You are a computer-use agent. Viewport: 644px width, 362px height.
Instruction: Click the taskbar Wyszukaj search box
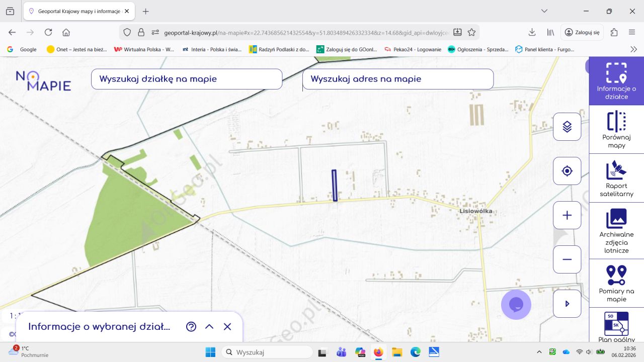tap(267, 352)
